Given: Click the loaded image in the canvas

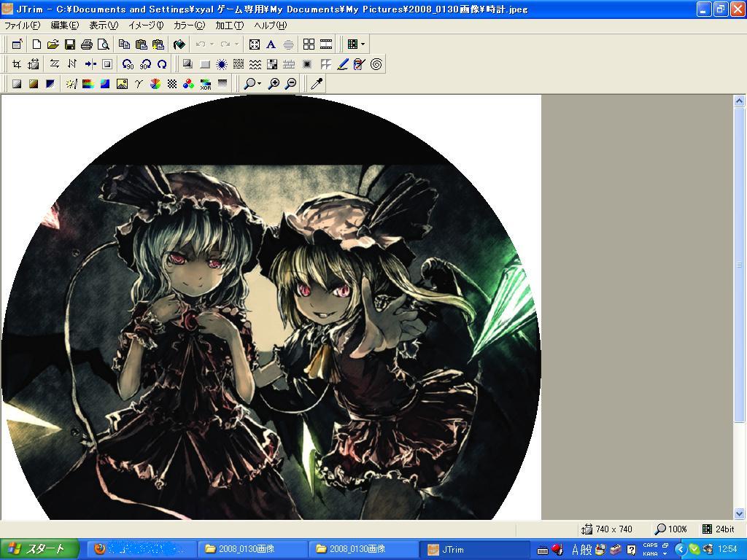Looking at the screenshot, I should [271, 307].
